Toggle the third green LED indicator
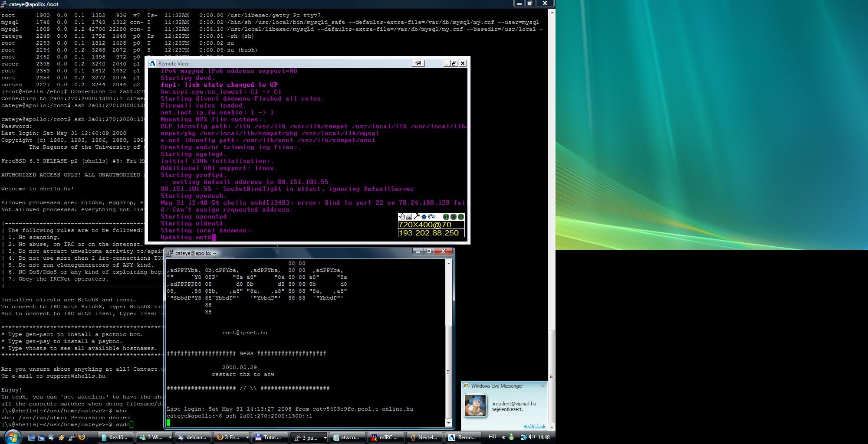The width and height of the screenshot is (868, 444). 460,217
